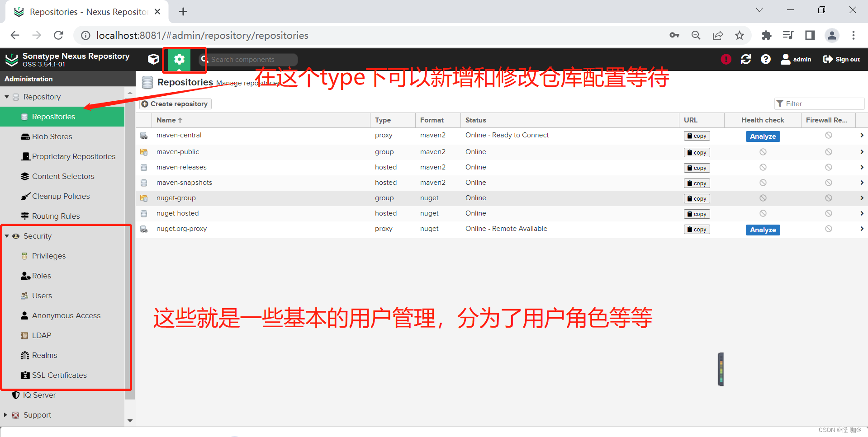Focus the repository Filter field
The image size is (868, 437).
pos(820,104)
